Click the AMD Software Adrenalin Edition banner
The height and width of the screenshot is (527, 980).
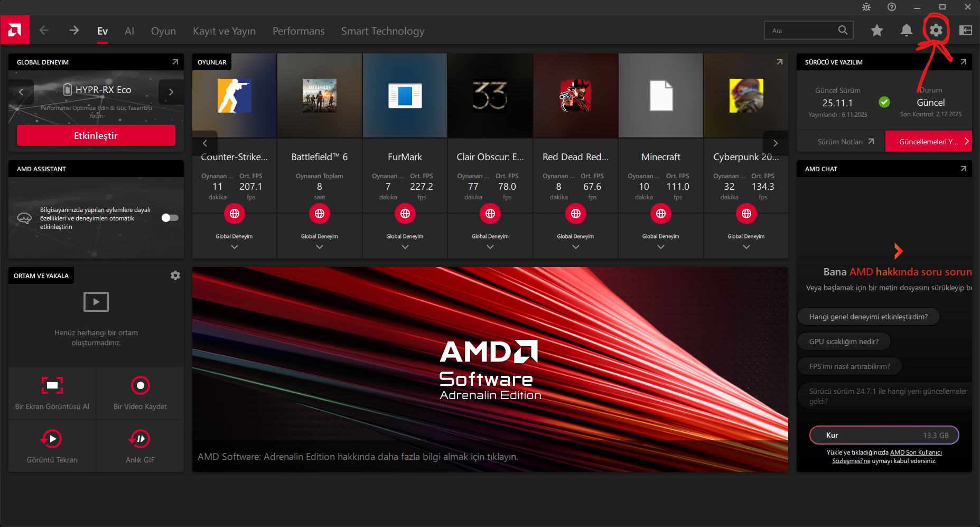[490, 369]
